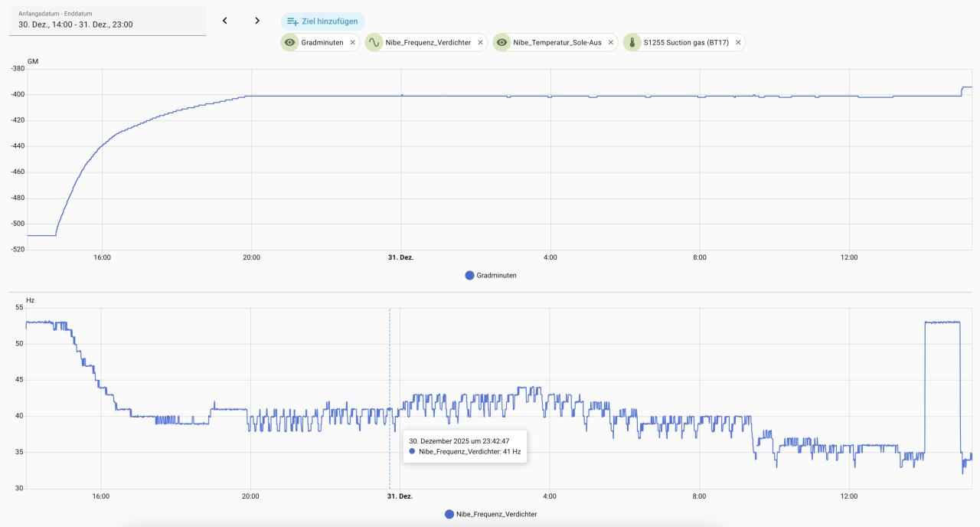The height and width of the screenshot is (527, 980).
Task: Click the eye icon on Nibe_Temperatur_Sole-Aus chip
Action: [x=502, y=43]
